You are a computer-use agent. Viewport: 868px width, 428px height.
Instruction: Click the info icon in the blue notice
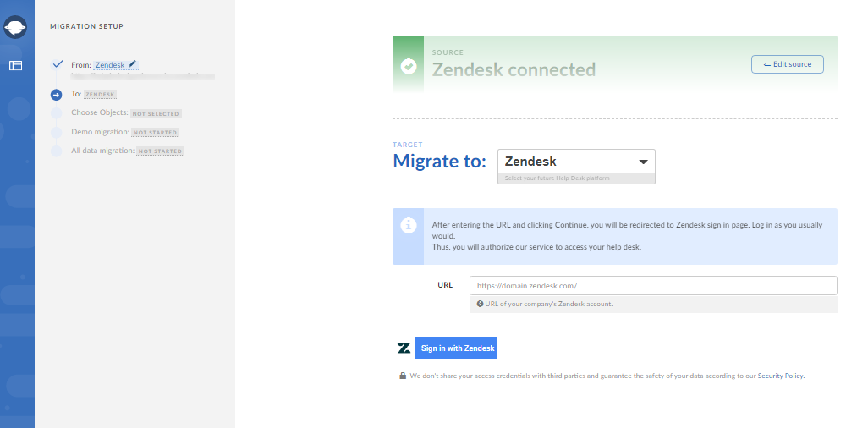(x=409, y=226)
